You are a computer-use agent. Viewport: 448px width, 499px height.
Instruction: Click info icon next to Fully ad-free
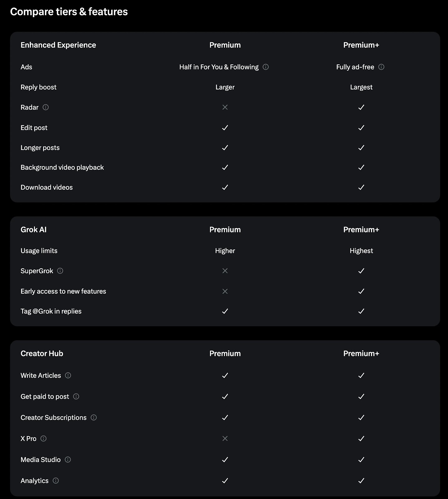click(381, 67)
